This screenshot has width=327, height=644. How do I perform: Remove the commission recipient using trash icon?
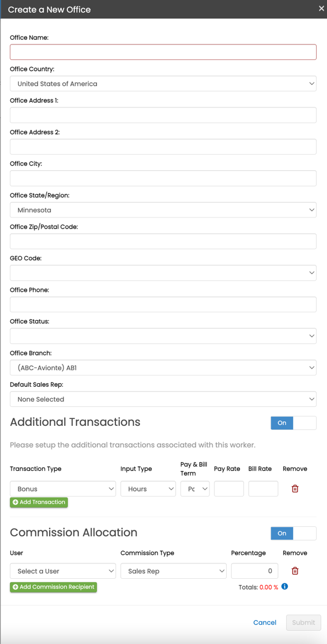(x=295, y=571)
